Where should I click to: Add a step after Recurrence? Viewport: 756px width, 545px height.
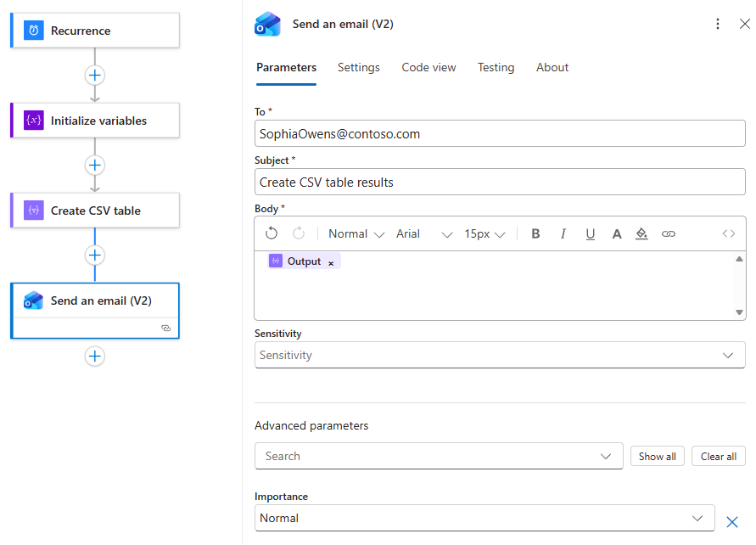(95, 76)
